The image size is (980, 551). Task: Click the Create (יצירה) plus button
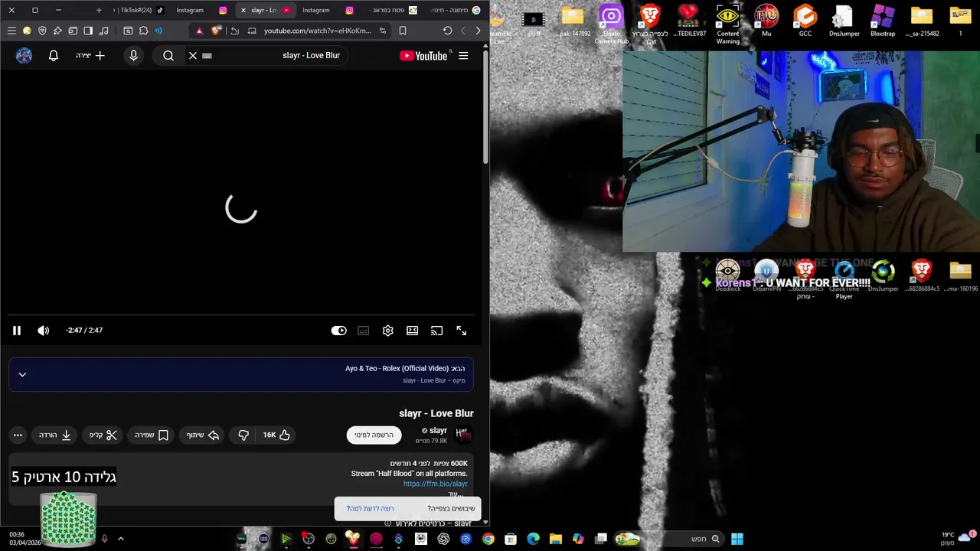pyautogui.click(x=90, y=55)
